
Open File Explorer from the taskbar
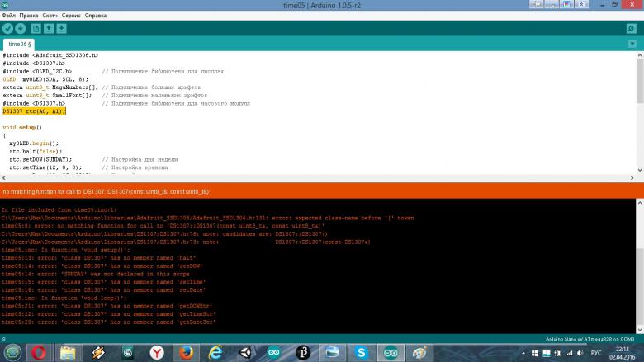tap(68, 353)
